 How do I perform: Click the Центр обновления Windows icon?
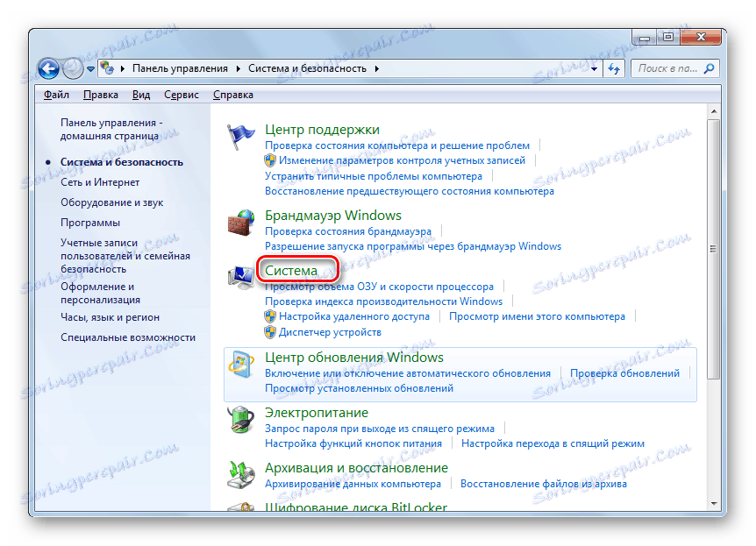pos(240,365)
